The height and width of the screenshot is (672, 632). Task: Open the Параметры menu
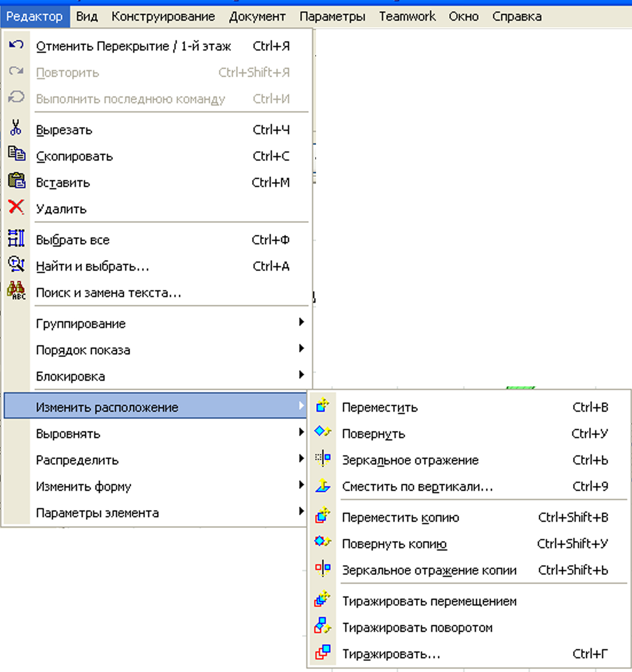point(332,16)
